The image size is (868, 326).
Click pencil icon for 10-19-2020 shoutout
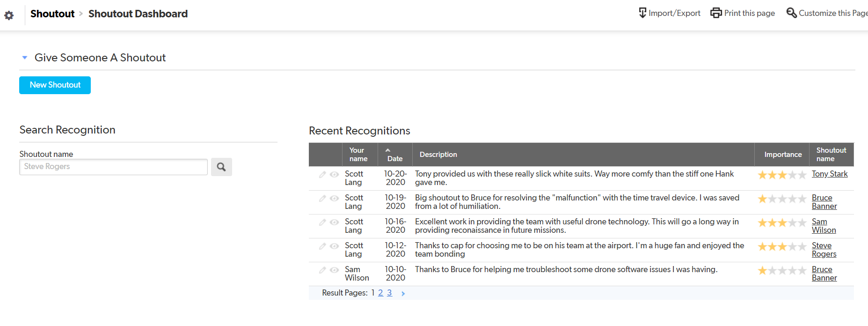[x=322, y=199]
